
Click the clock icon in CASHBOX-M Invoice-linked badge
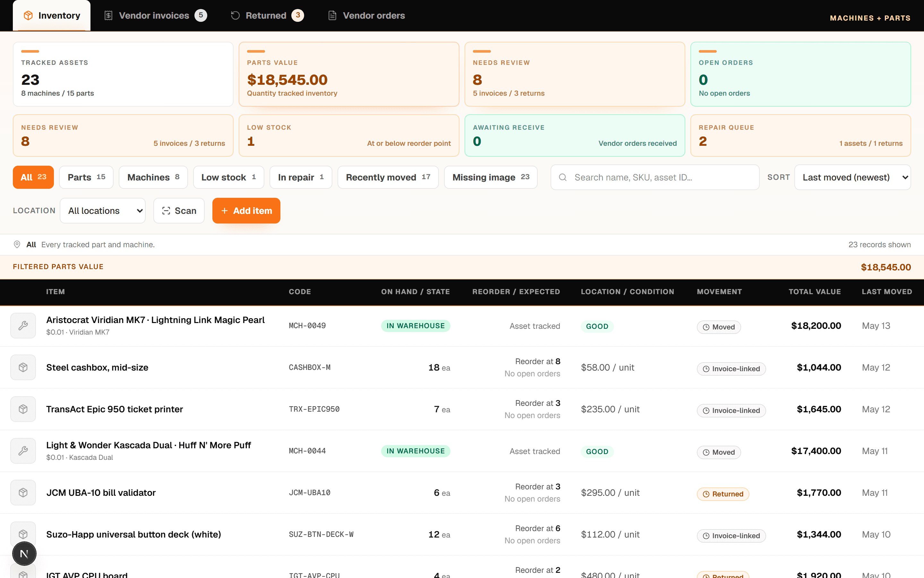point(706,369)
